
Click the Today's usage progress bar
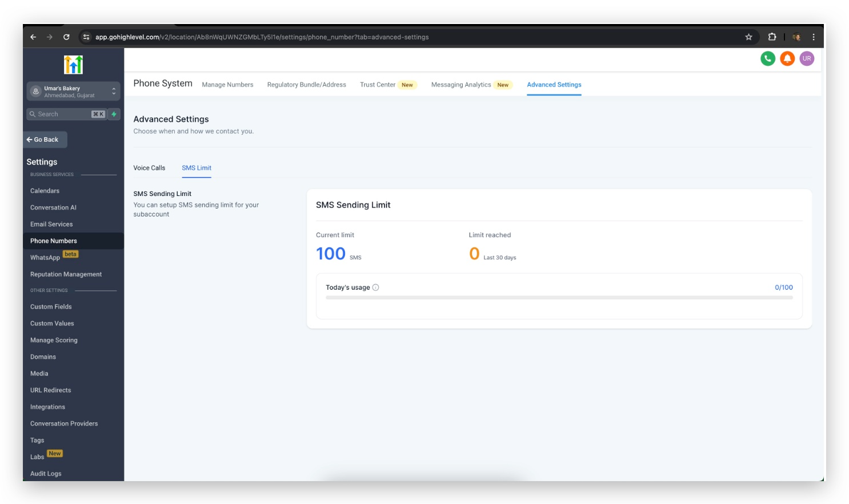click(x=559, y=298)
